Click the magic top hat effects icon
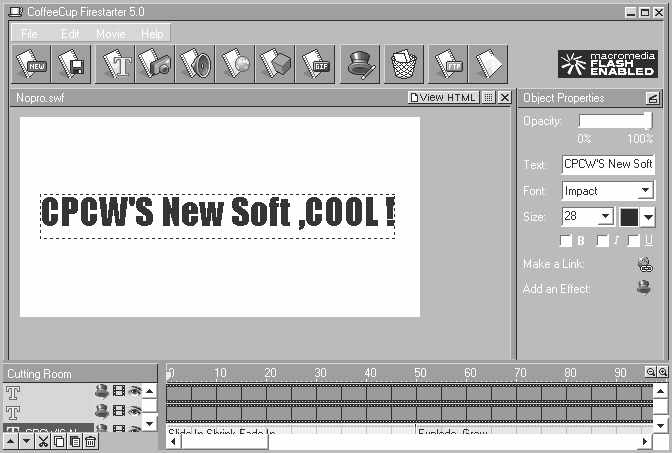The height and width of the screenshot is (453, 672). coord(359,64)
